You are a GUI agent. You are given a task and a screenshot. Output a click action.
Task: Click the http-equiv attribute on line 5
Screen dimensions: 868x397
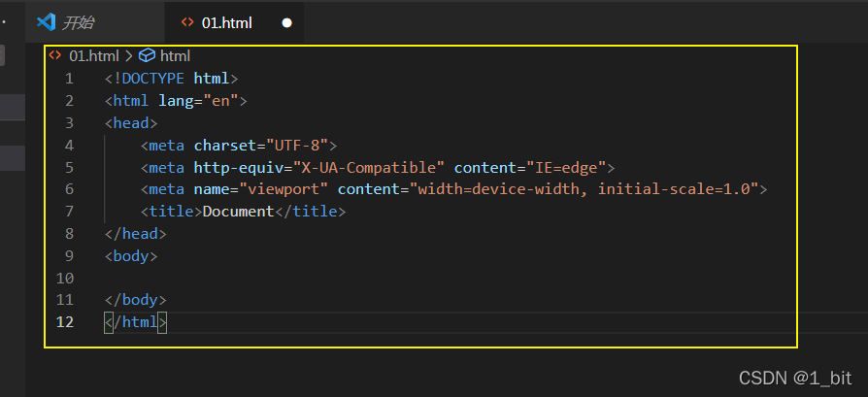tap(239, 167)
